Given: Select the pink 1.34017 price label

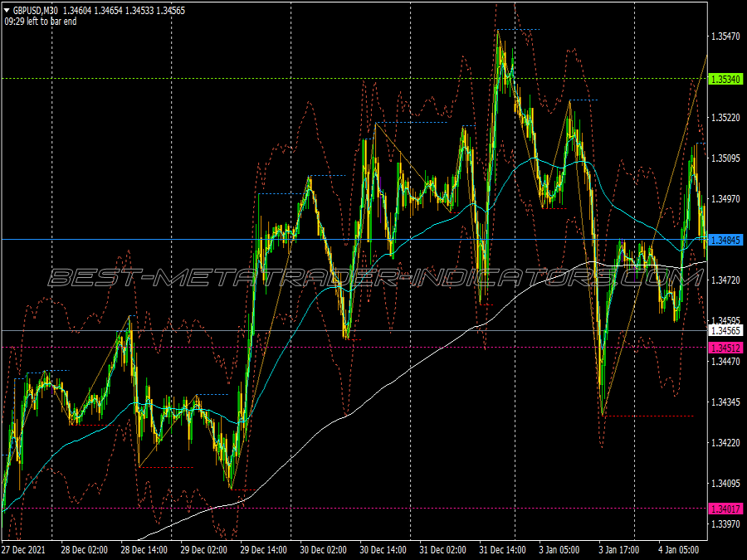Looking at the screenshot, I should pyautogui.click(x=725, y=509).
